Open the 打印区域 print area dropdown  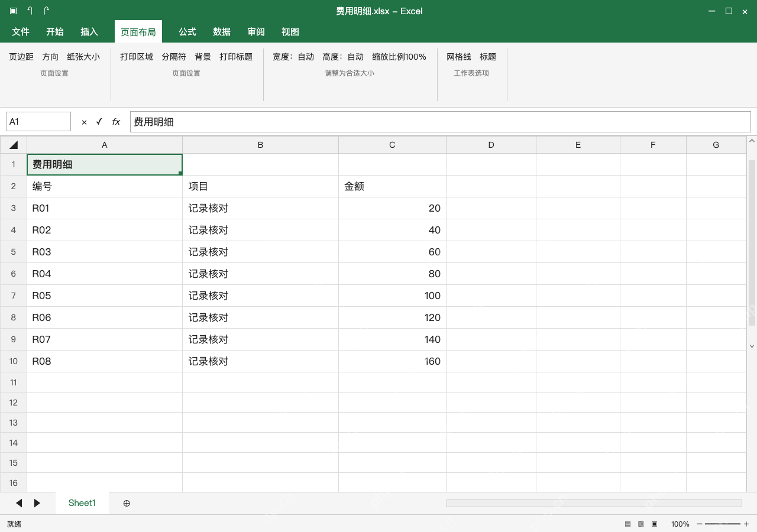point(137,57)
